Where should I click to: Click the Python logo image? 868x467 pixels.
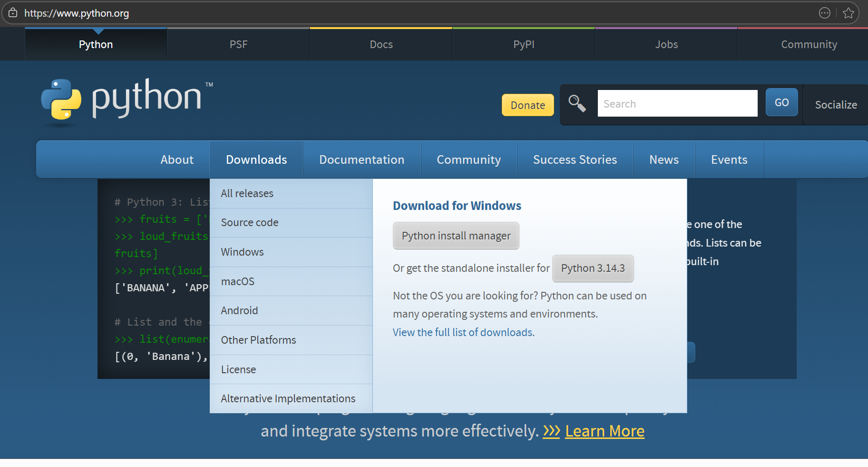[x=127, y=100]
